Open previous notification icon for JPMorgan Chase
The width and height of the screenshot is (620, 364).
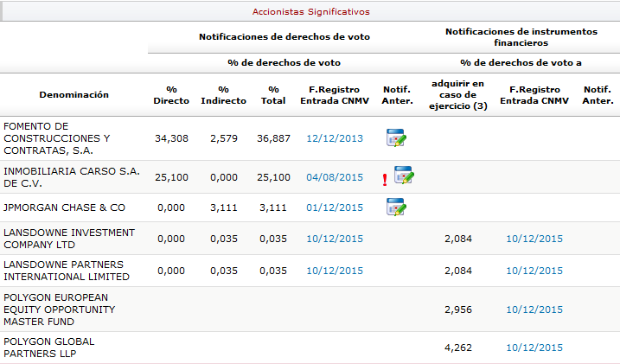[x=396, y=208]
